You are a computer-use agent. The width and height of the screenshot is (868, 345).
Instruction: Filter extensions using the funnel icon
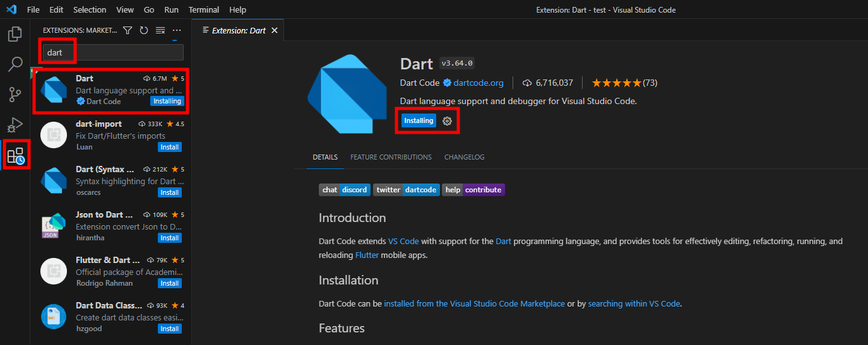click(x=128, y=30)
